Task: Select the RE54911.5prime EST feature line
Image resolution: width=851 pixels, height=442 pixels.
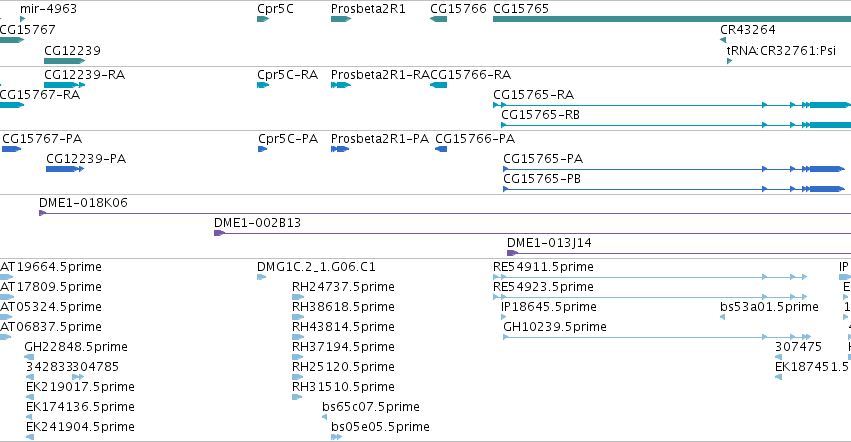Action: 650,277
